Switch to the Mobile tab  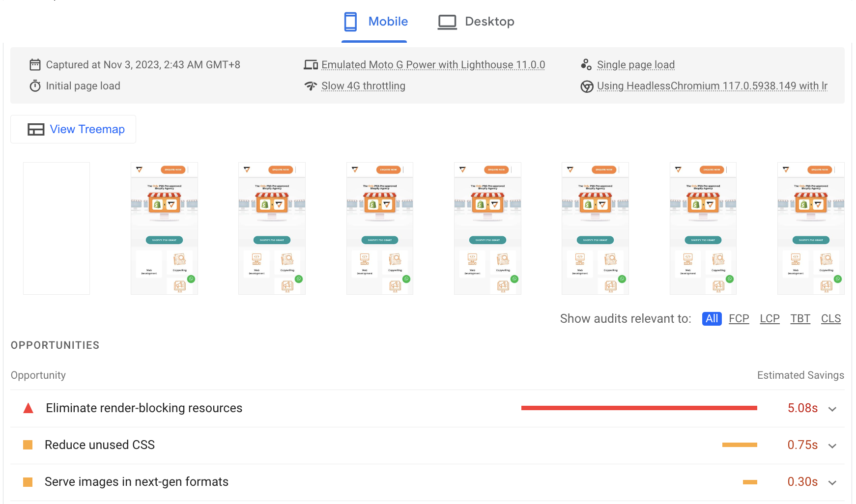(x=374, y=22)
